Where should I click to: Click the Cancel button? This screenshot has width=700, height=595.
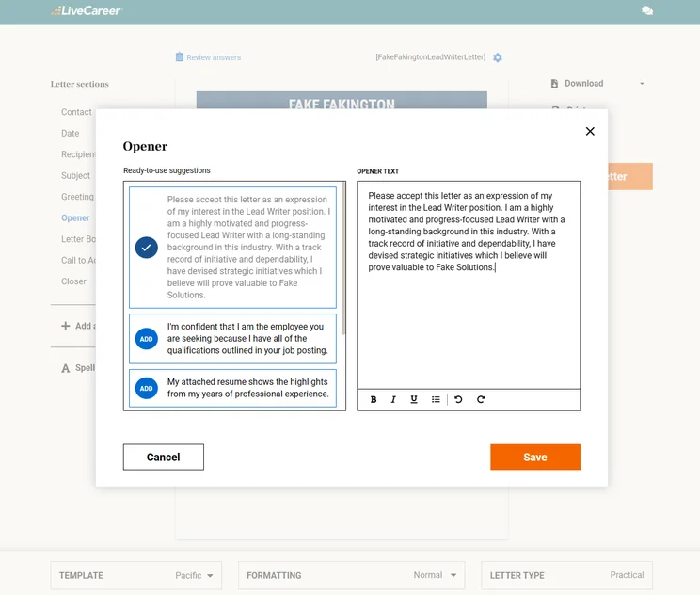tap(164, 457)
